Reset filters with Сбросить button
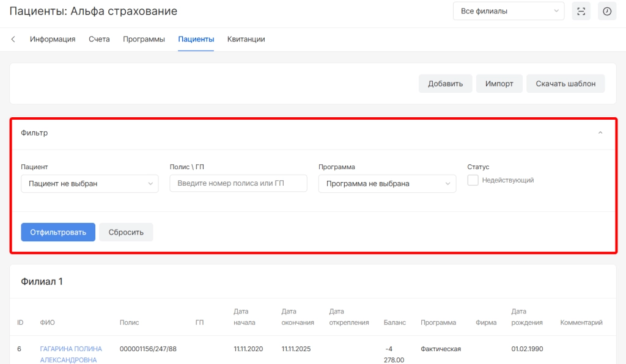626x364 pixels. click(x=126, y=232)
